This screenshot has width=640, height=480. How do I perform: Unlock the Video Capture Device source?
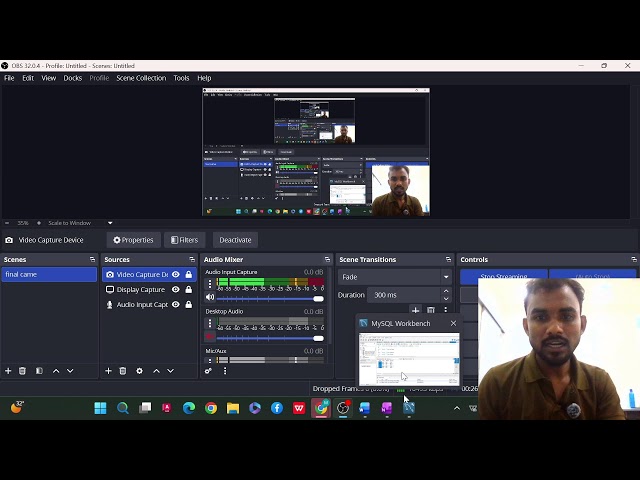[x=189, y=275]
